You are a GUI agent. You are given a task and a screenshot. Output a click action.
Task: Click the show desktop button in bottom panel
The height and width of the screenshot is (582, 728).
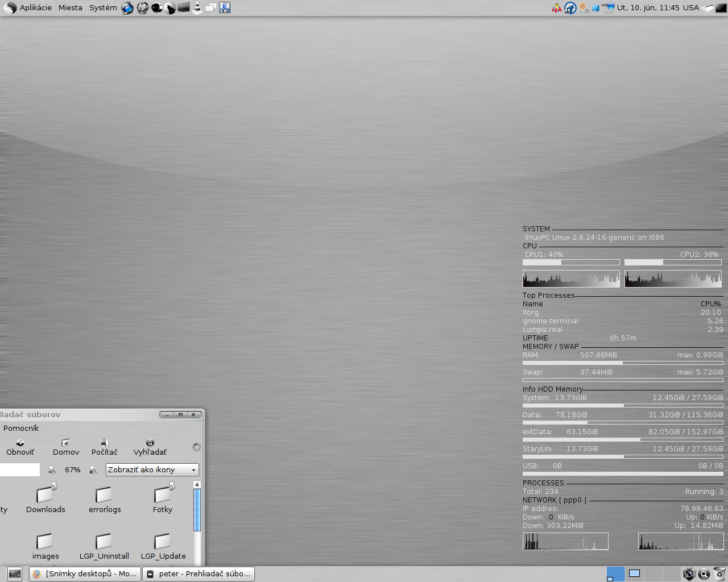tap(15, 574)
